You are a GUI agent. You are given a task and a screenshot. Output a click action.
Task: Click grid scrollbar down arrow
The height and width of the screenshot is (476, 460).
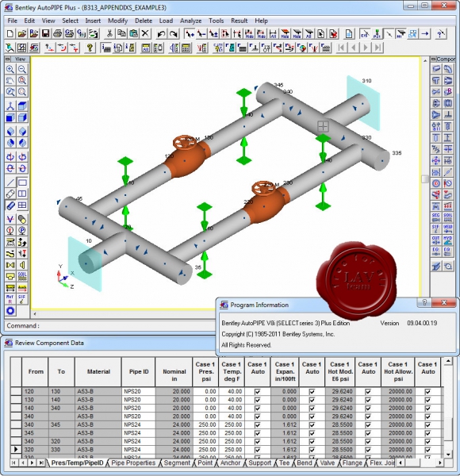point(448,454)
